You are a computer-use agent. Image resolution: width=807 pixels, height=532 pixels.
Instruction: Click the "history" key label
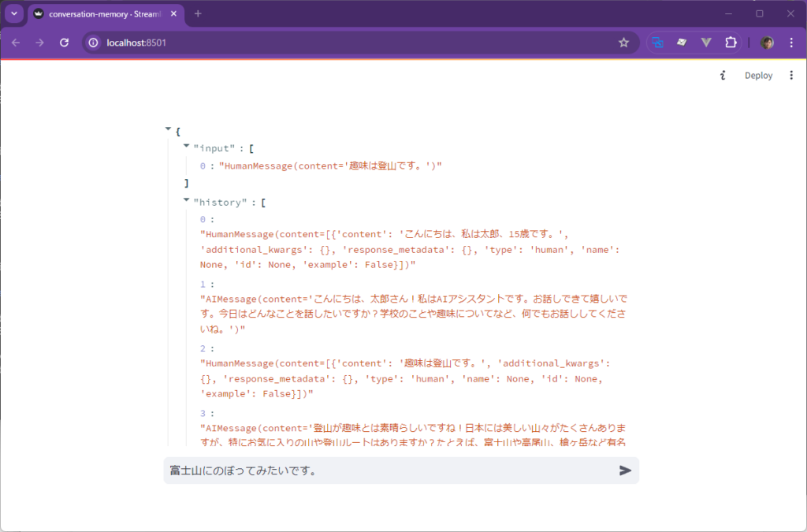(221, 203)
